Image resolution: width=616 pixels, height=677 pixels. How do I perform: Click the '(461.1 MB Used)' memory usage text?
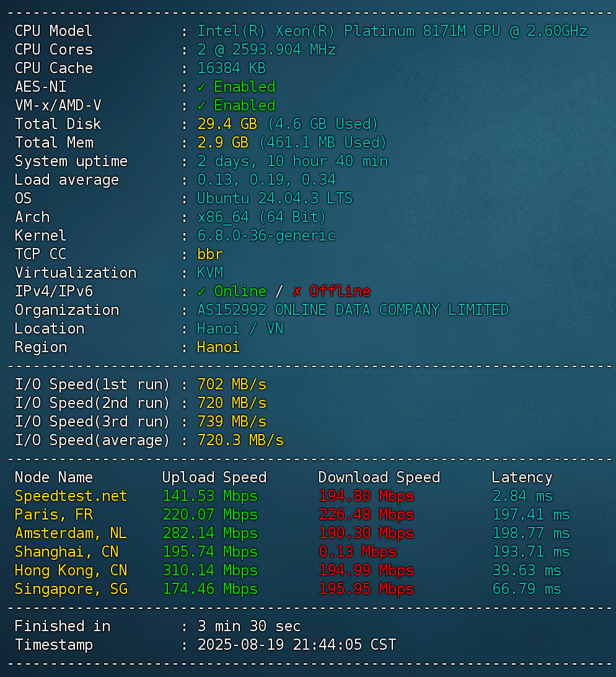coord(322,143)
